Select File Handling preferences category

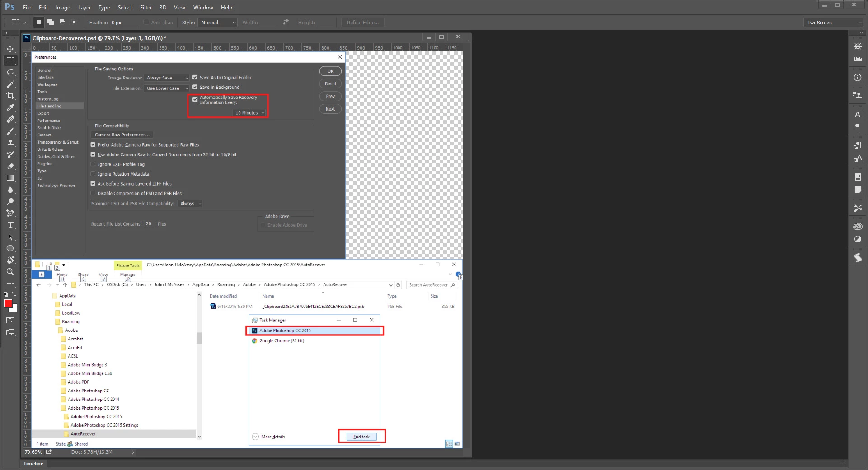(x=60, y=106)
